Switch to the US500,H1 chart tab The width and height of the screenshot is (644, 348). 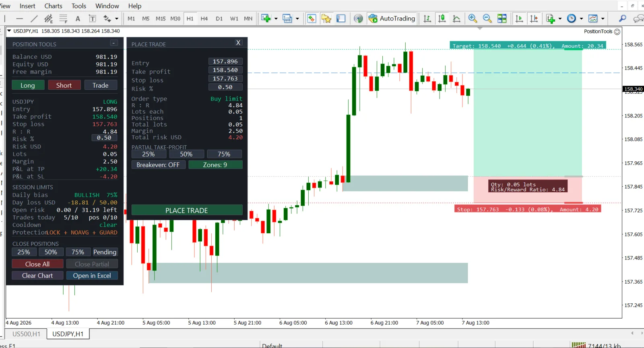pos(26,334)
